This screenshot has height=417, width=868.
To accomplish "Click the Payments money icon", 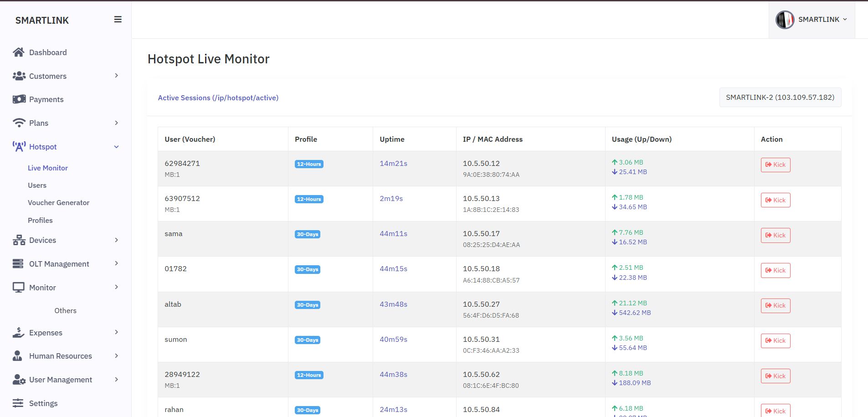I will pos(19,99).
